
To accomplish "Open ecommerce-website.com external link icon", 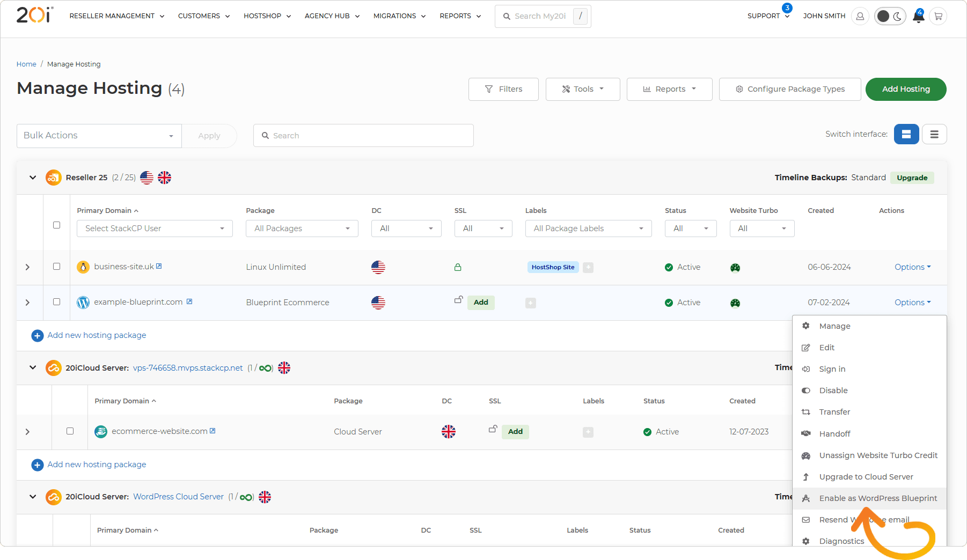I will coord(213,431).
